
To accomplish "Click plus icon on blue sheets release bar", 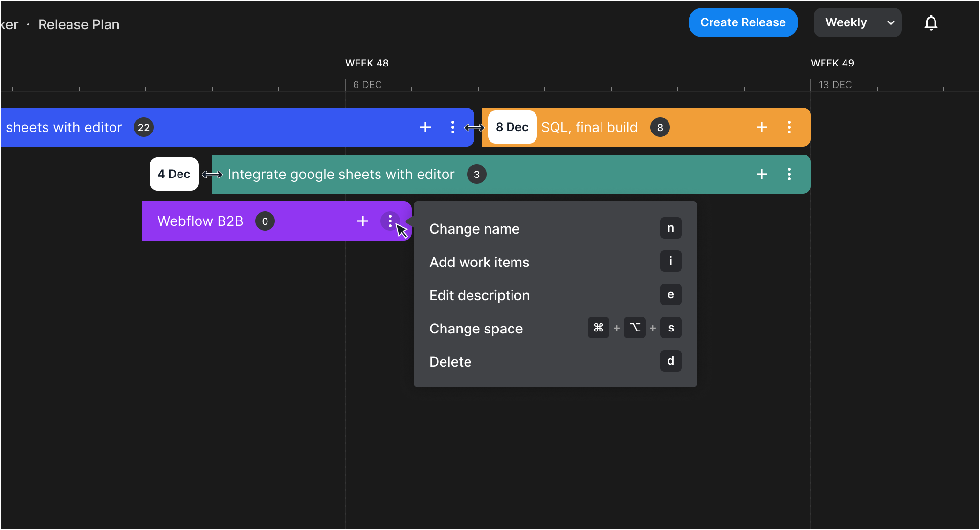I will coord(425,127).
